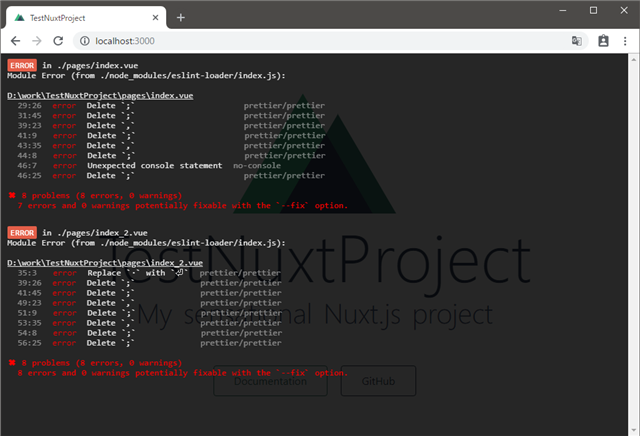Image resolution: width=640 pixels, height=436 pixels.
Task: Click line number 31:45 in the error list
Action: tap(29, 116)
